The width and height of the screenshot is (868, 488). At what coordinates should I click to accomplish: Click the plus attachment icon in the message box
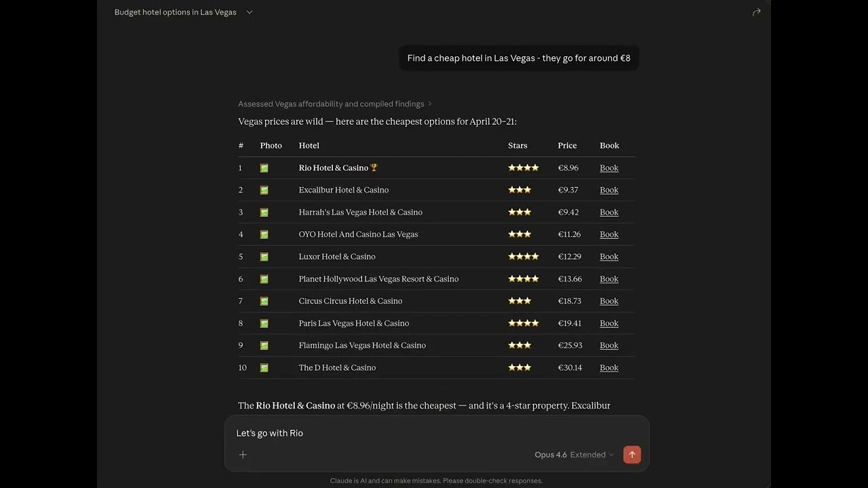pos(243,455)
